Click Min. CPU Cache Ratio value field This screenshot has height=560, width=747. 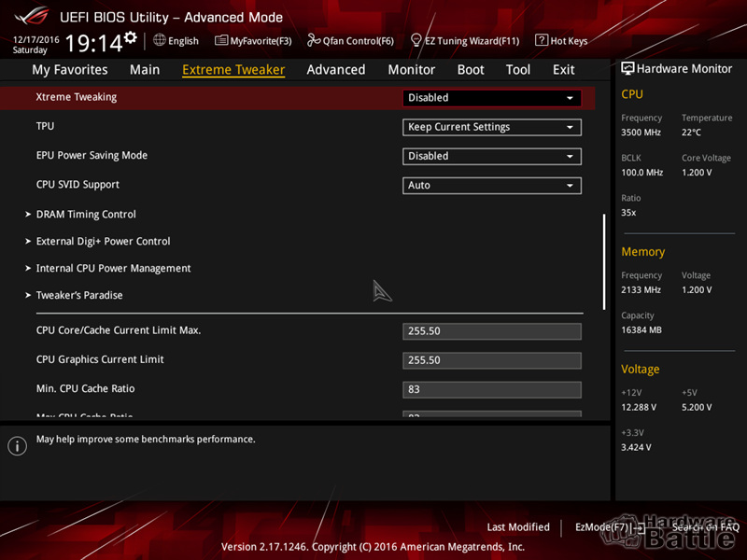pyautogui.click(x=492, y=389)
